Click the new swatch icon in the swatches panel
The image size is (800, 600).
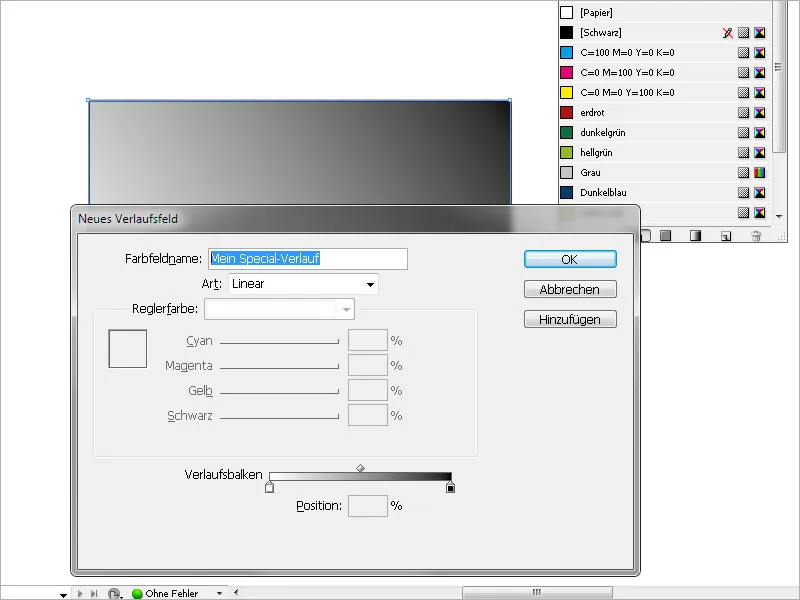click(x=726, y=236)
